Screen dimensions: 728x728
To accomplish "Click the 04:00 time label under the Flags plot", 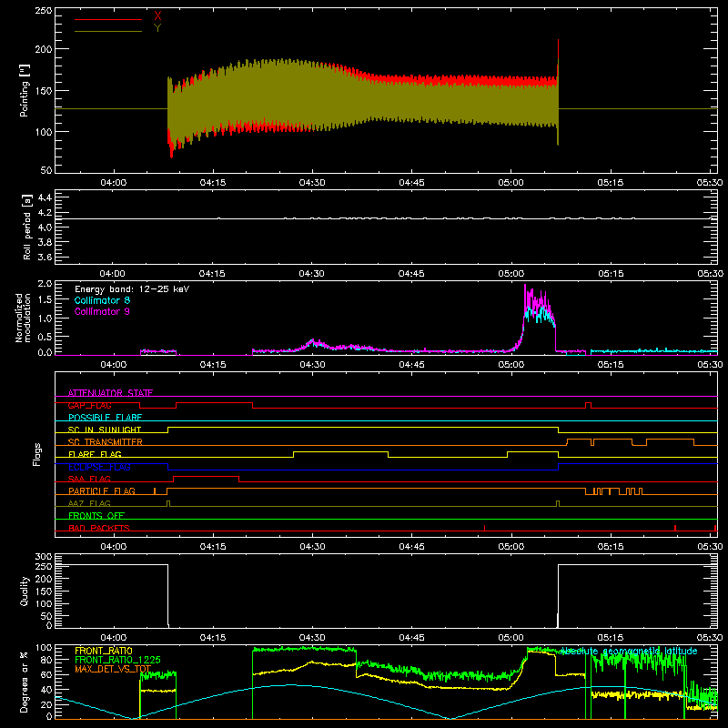I will pyautogui.click(x=114, y=547).
